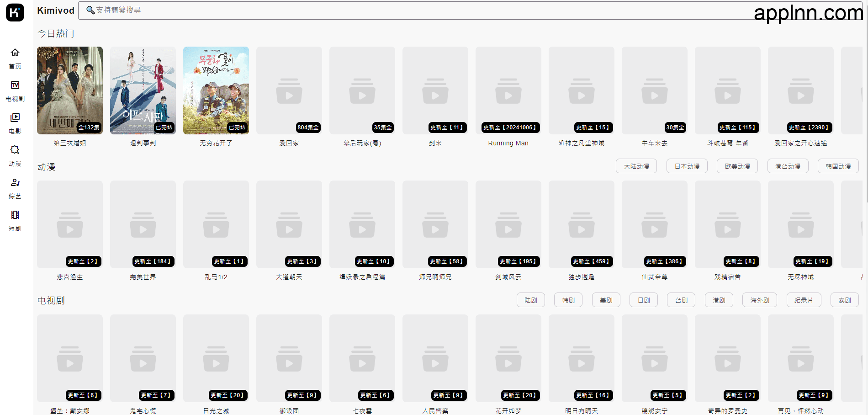Image resolution: width=868 pixels, height=415 pixels.
Task: Open the 首页 home icon in sidebar
Action: pos(15,53)
